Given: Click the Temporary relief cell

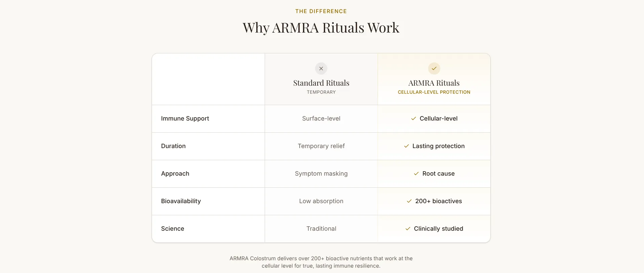Looking at the screenshot, I should (x=321, y=146).
